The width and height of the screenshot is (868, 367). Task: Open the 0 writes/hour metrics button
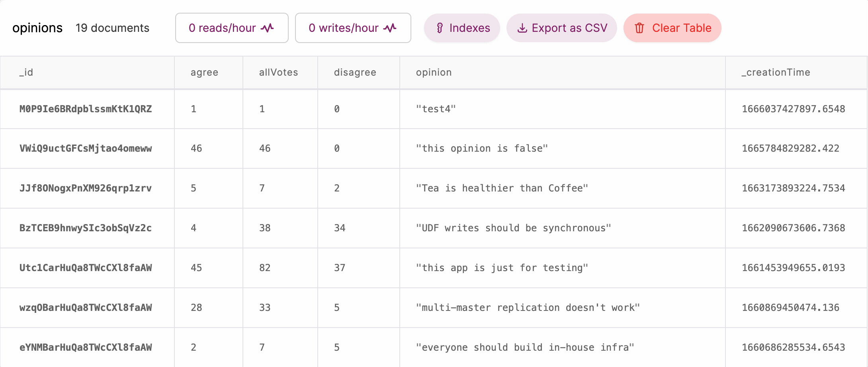[x=353, y=28]
